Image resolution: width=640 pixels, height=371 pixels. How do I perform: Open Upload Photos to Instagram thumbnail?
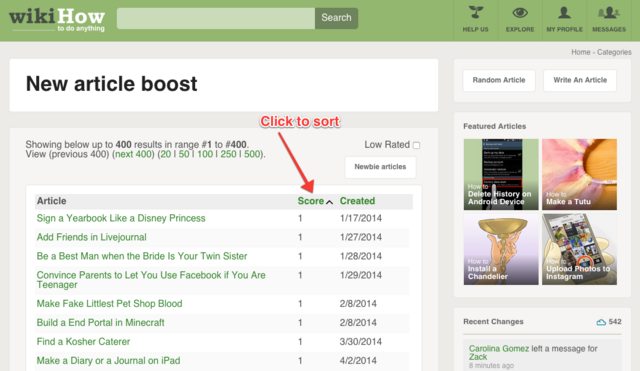579,249
